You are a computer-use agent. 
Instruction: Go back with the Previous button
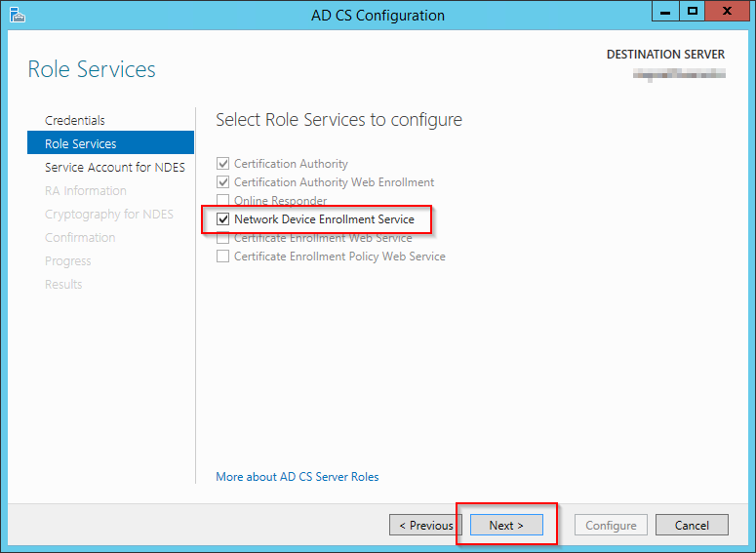(426, 525)
